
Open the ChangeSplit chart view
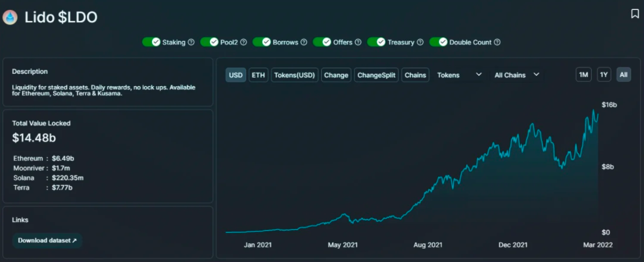tap(376, 75)
